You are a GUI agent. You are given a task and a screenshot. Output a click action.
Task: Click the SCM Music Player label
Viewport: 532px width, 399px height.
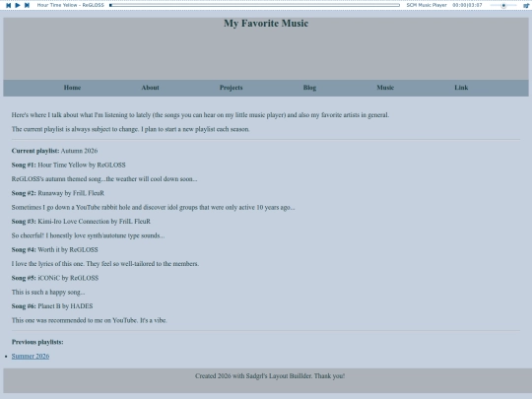427,5
